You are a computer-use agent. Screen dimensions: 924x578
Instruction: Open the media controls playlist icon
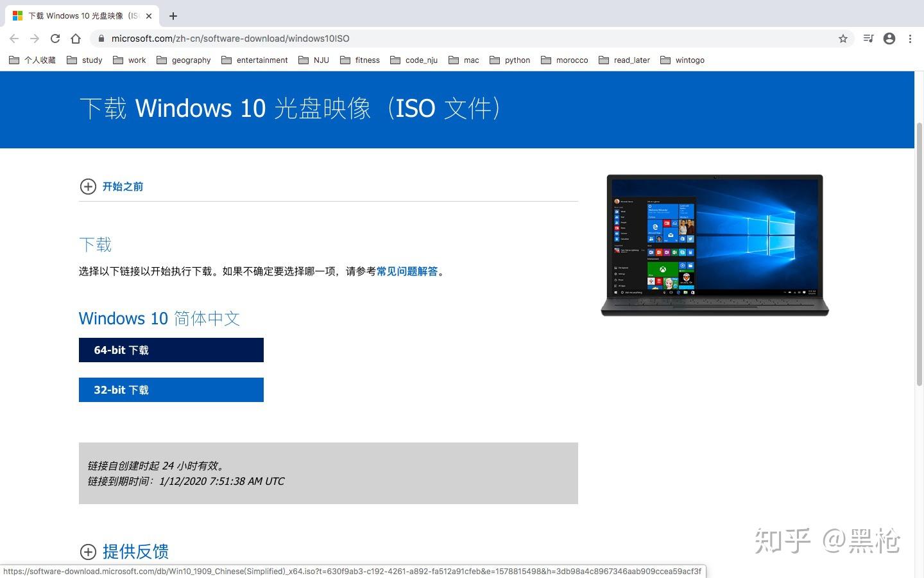(868, 39)
